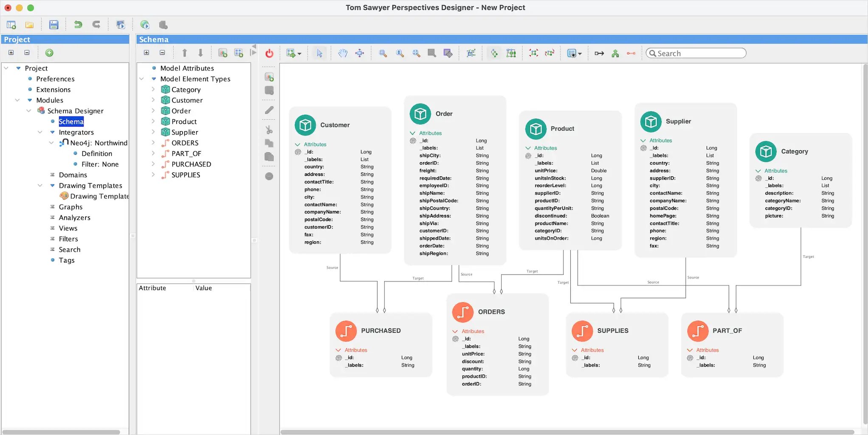Click the green add button in the Project panel
Image resolution: width=868 pixels, height=435 pixels.
pos(49,52)
